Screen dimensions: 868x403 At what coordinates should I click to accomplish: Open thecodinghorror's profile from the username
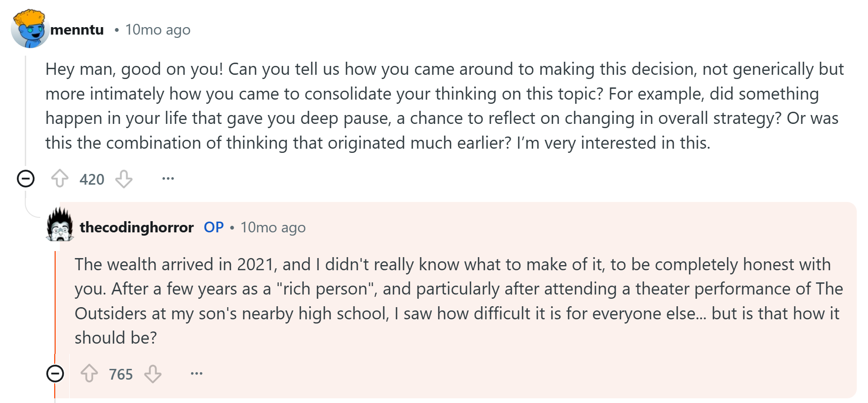point(136,228)
